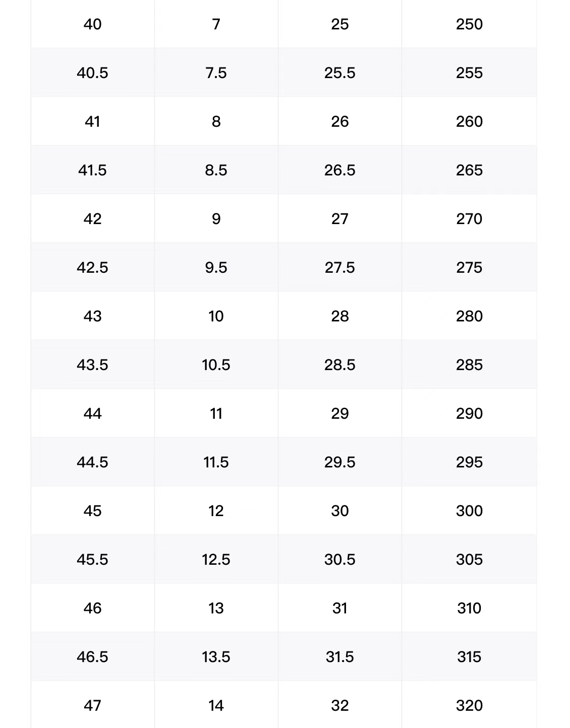Viewport: 570px width, 728px height.
Task: Click the 44.5 size cell
Action: (93, 462)
